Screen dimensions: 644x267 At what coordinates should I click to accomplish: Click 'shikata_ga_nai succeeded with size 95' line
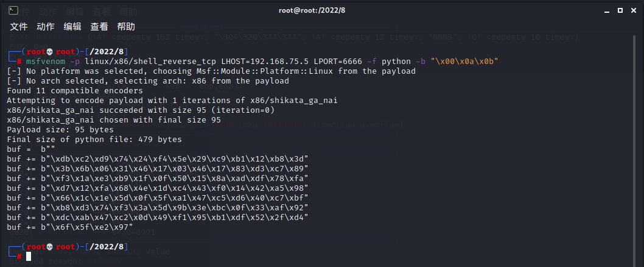[141, 110]
